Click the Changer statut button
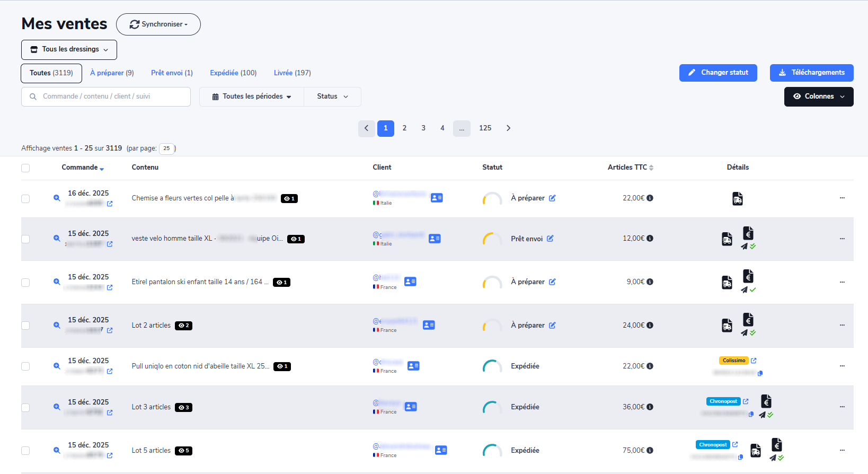Screen dimensions: 868x474 coord(718,73)
